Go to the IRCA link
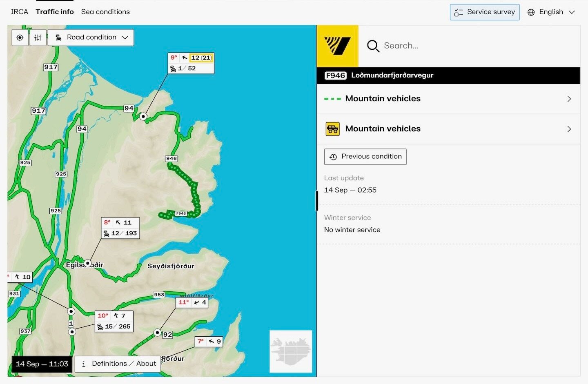The image size is (588, 384). click(19, 12)
